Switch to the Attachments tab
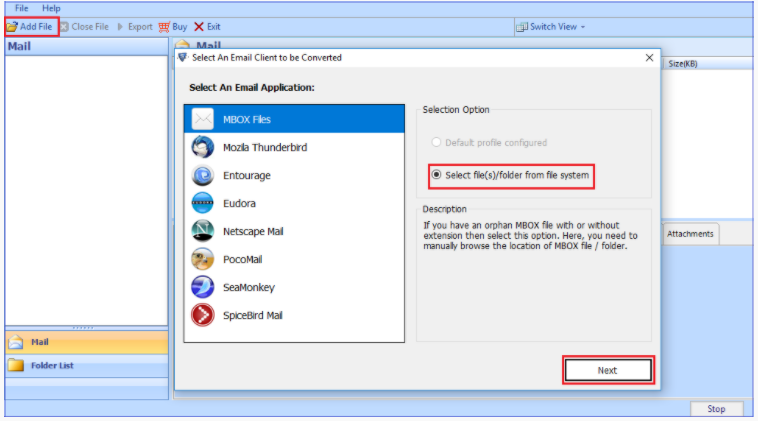This screenshot has width=758, height=421. coord(690,234)
